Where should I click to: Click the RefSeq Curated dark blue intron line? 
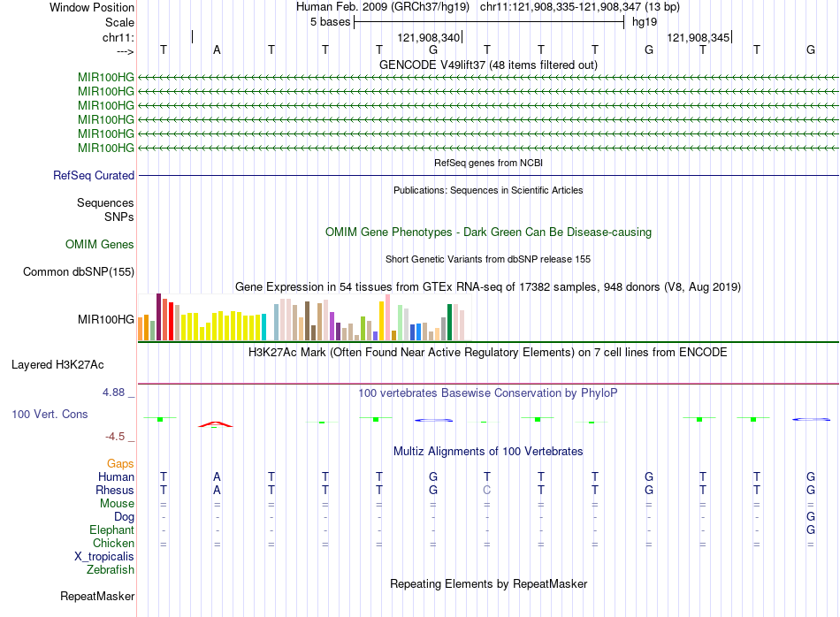coord(489,175)
